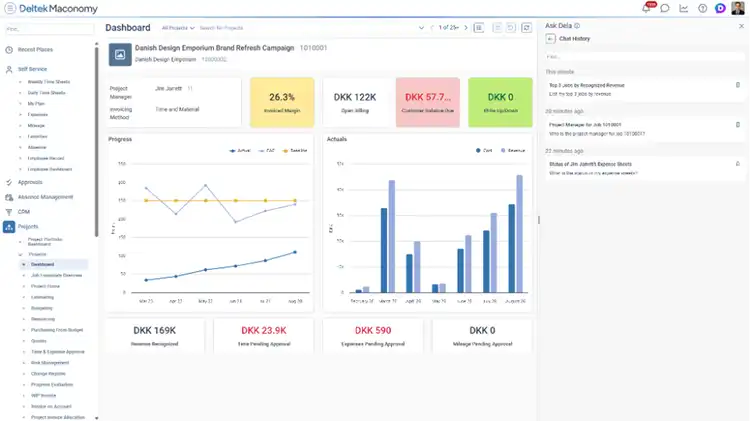Viewport: 750px width, 421px height.
Task: Go to the next project arrow
Action: (466, 28)
